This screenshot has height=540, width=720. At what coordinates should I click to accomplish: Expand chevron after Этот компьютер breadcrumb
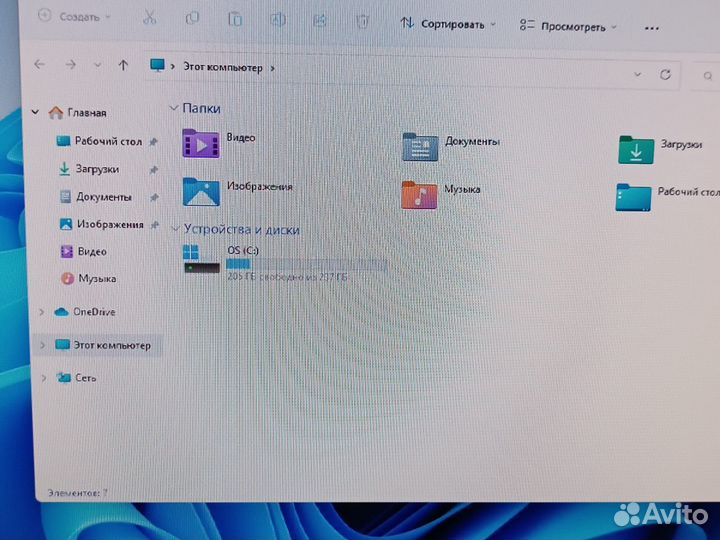(273, 68)
